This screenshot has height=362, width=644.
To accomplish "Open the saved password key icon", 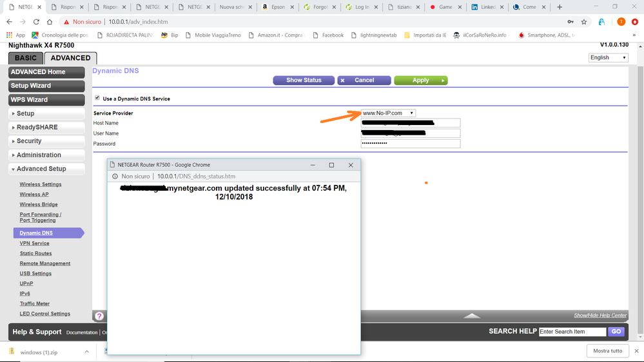I will point(571,22).
